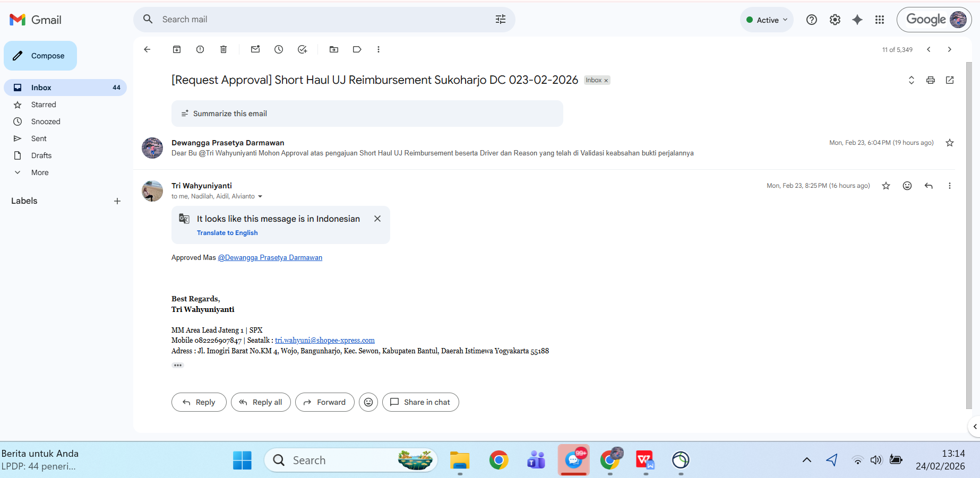Open the Windows Start menu
This screenshot has width=980, height=478.
click(243, 460)
